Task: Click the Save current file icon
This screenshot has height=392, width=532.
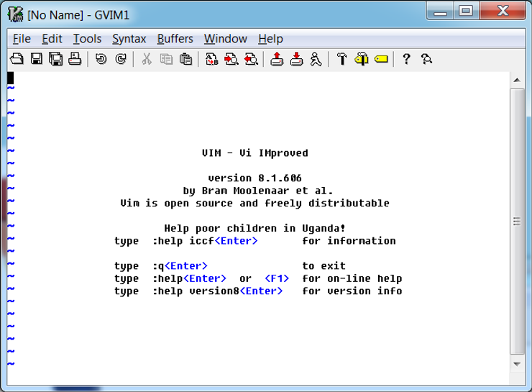Action: point(36,60)
